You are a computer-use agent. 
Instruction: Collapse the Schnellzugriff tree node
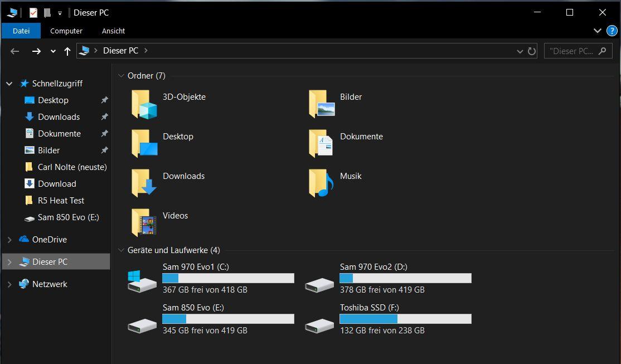[x=9, y=84]
